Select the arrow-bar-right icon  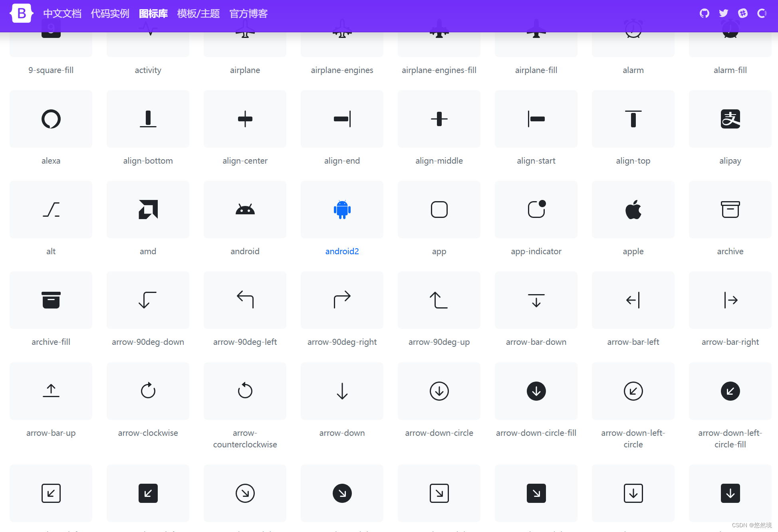(x=730, y=300)
